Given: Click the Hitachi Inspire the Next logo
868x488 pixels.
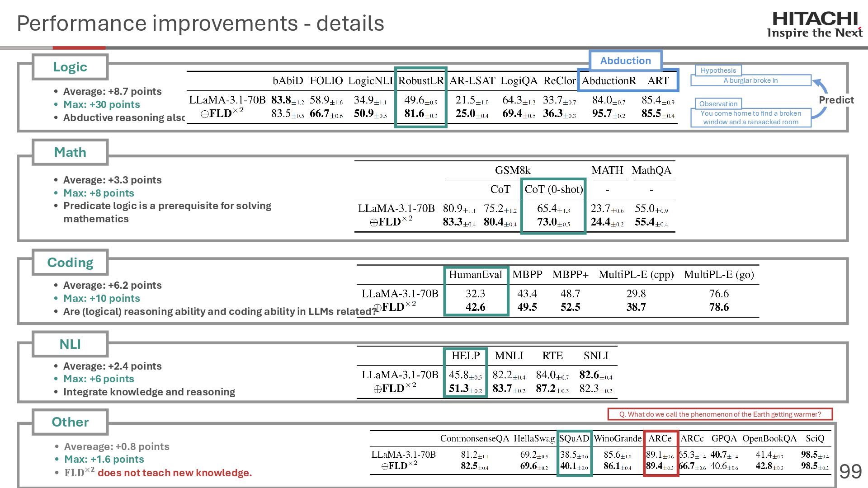Looking at the screenshot, I should (x=815, y=25).
